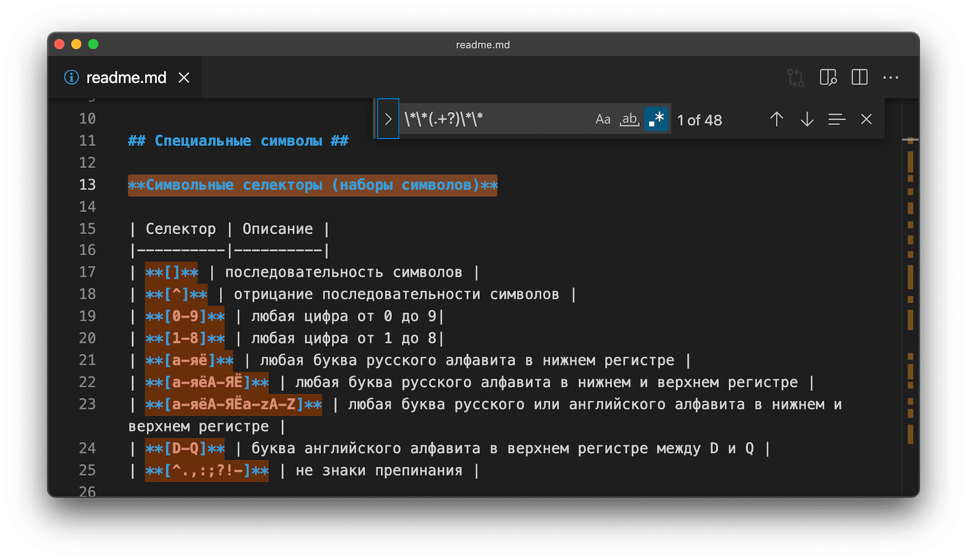This screenshot has width=967, height=560.
Task: Click the '**[]**' selector match
Action: coord(172,272)
